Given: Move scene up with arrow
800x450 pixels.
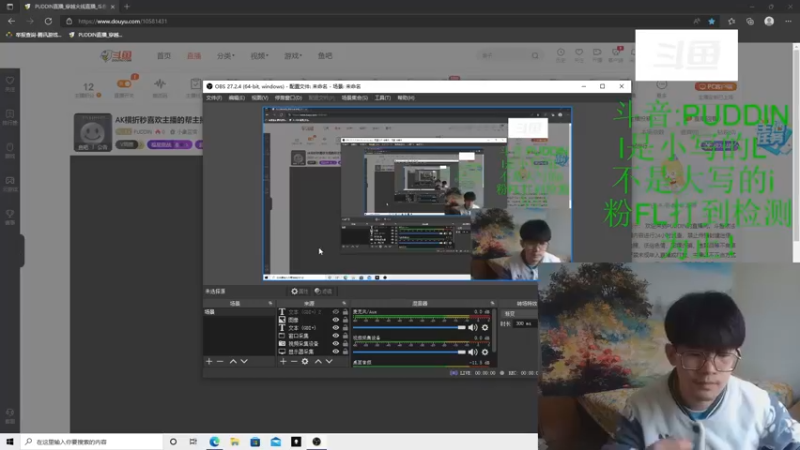Looking at the screenshot, I should pyautogui.click(x=233, y=361).
